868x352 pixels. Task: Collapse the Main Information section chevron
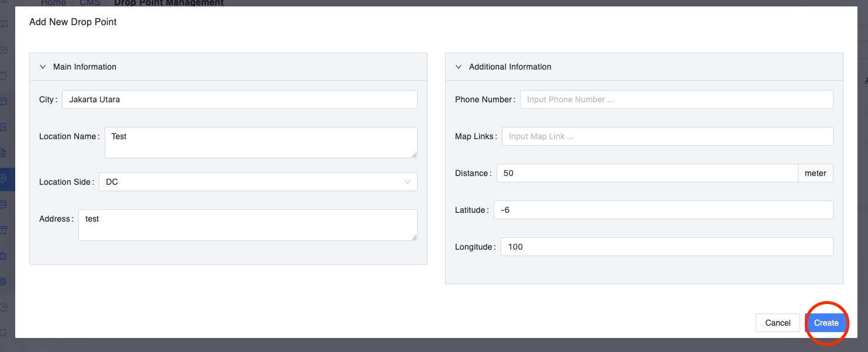(43, 67)
